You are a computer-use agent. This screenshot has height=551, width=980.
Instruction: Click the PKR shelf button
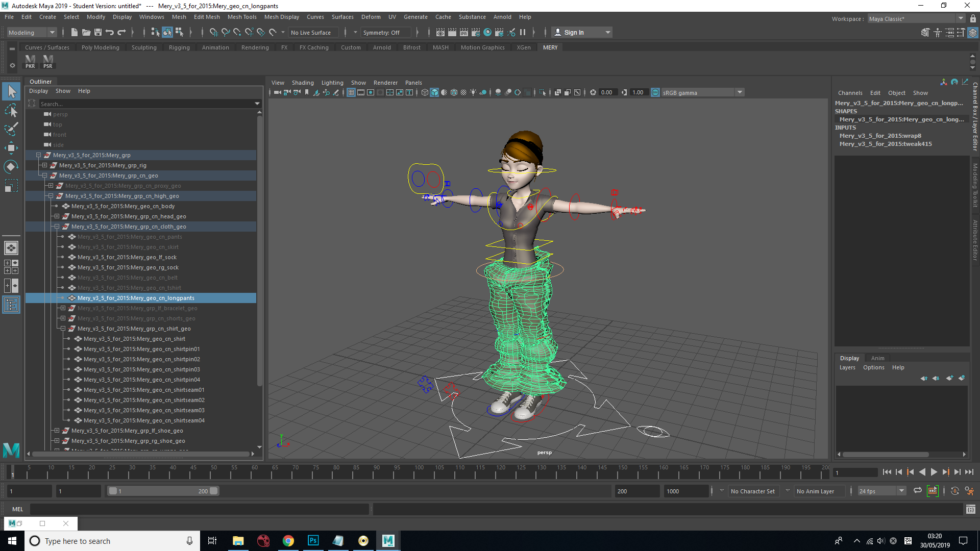click(x=30, y=61)
